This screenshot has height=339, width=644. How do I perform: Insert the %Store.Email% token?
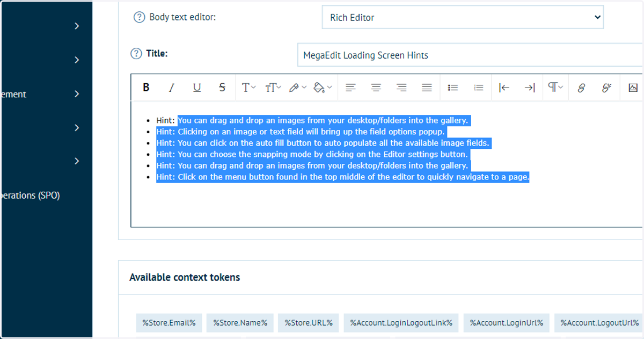point(169,323)
